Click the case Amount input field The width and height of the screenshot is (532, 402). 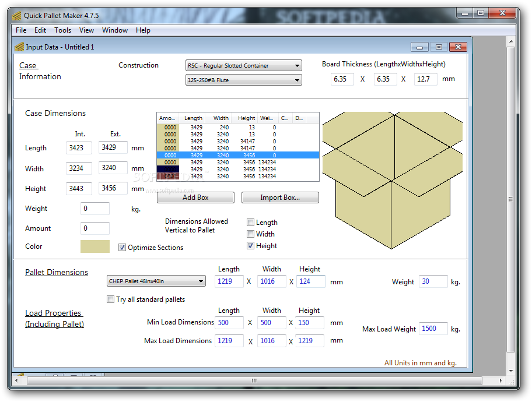coord(95,228)
